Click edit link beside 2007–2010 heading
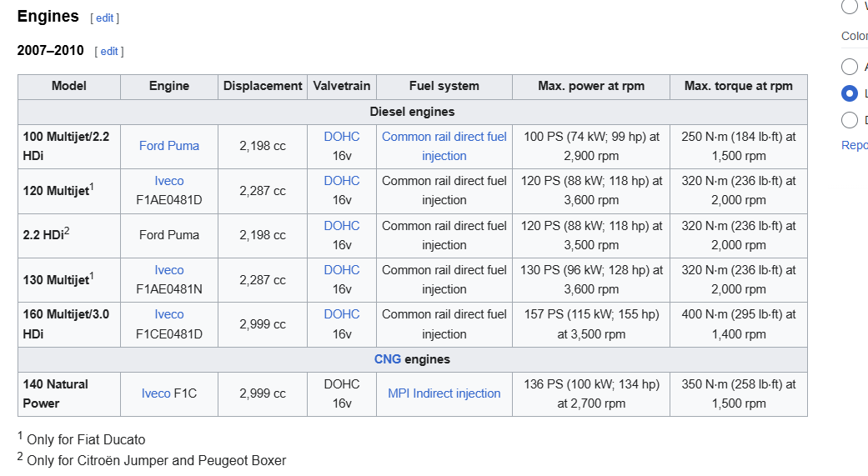The image size is (868, 476). click(109, 52)
